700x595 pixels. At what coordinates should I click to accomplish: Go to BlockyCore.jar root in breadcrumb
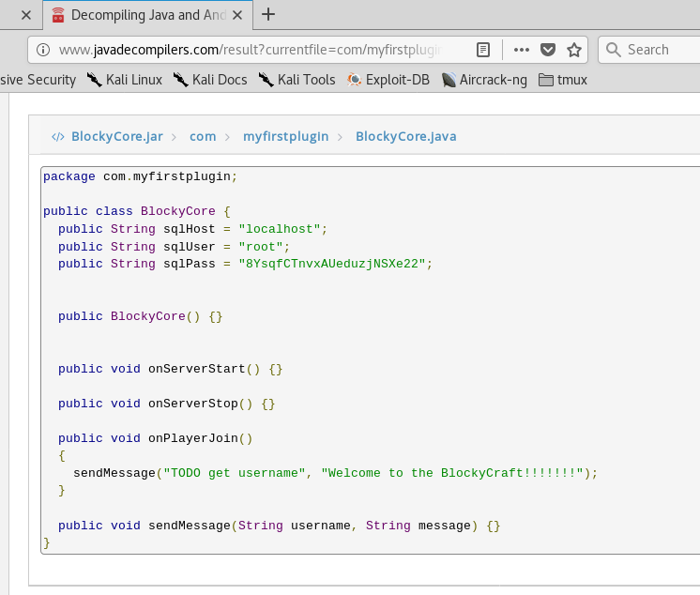(x=116, y=136)
